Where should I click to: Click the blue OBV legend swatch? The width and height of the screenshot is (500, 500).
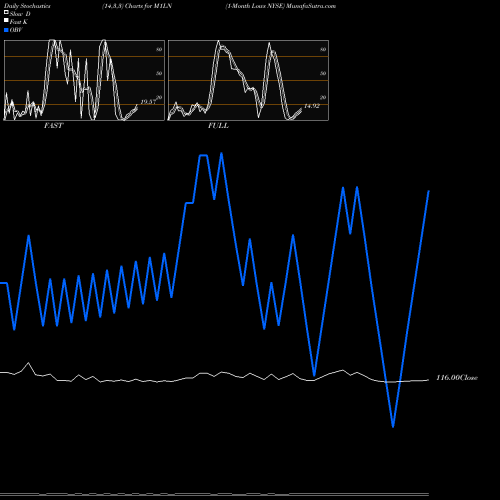point(6,30)
